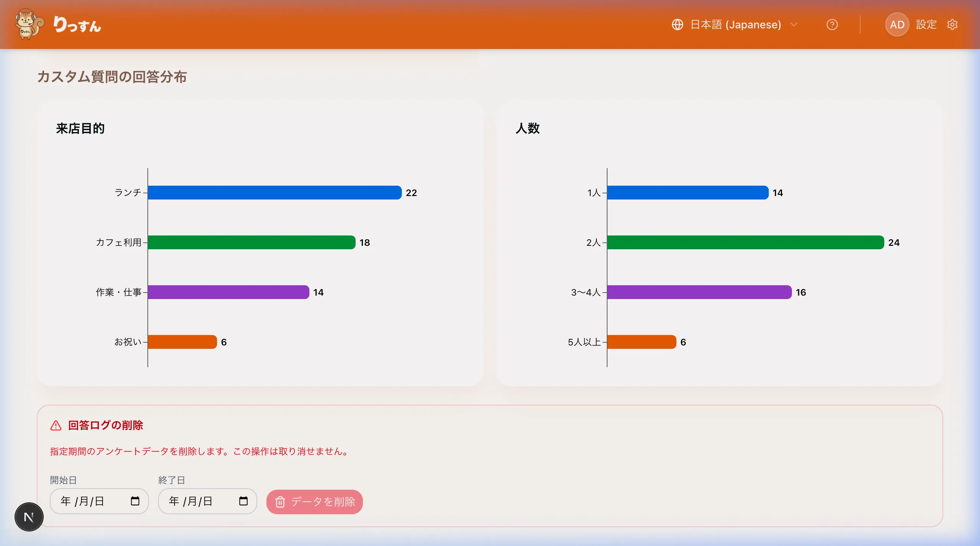Click the purple 作業・仕事 bar

coord(229,292)
